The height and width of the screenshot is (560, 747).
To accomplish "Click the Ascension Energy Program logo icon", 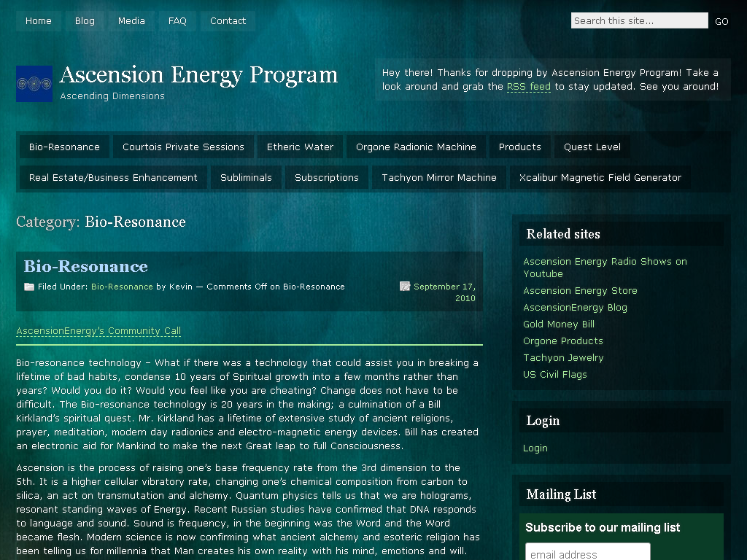I will click(x=34, y=84).
